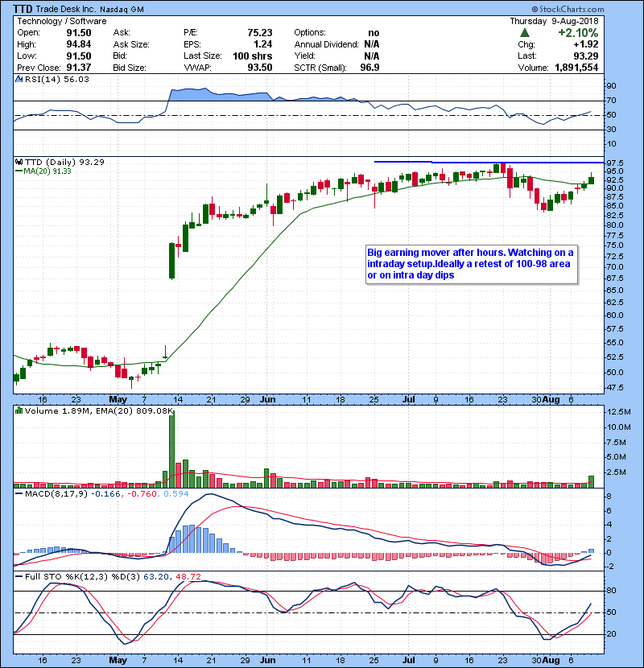Click the 12.5M label on the volume axis

[618, 412]
